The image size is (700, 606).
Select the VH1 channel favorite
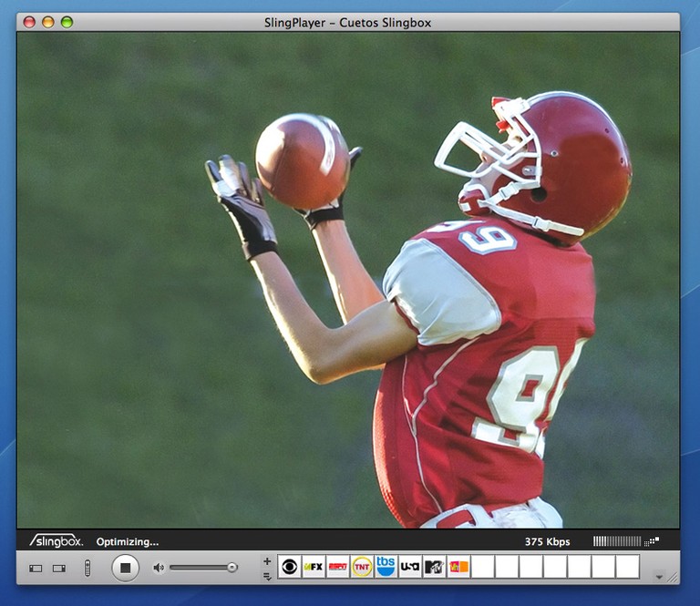pos(458,567)
